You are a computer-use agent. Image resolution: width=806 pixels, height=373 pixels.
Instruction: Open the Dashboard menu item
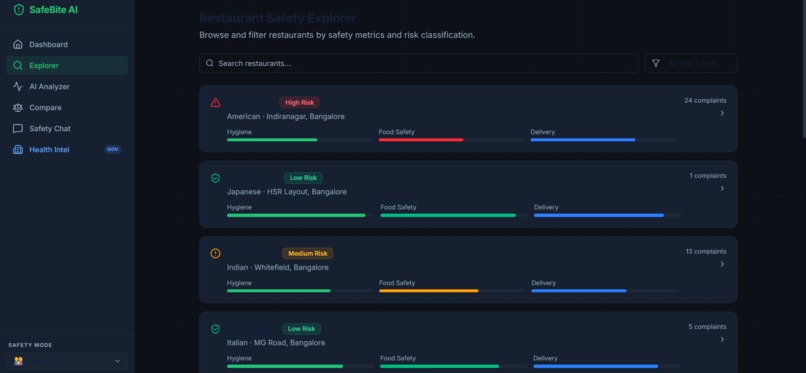(67, 45)
